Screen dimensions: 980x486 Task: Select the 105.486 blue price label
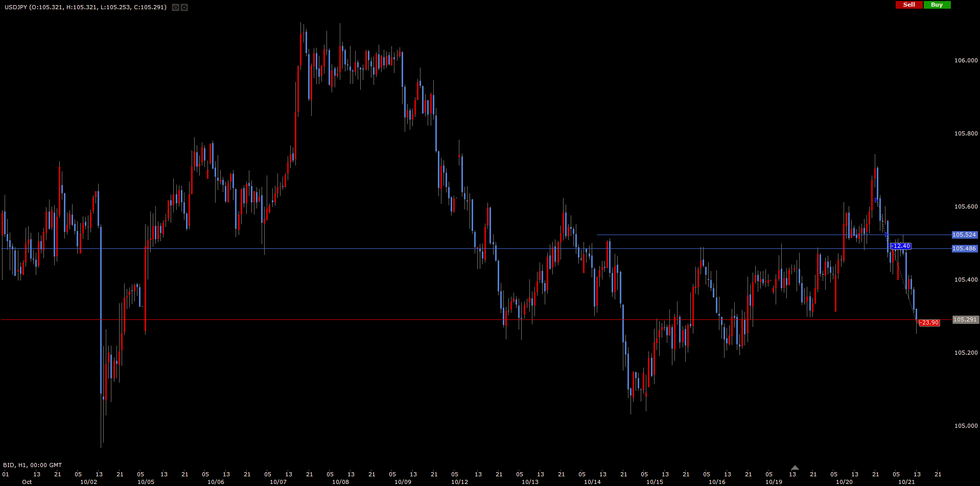pyautogui.click(x=964, y=249)
